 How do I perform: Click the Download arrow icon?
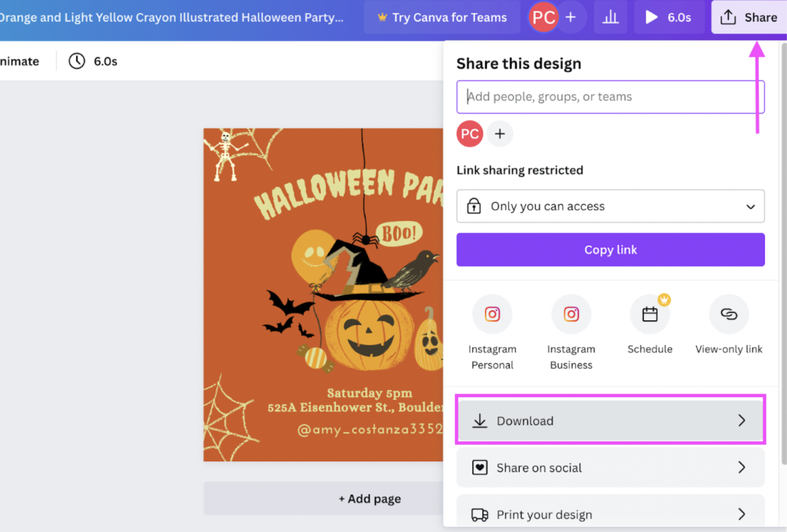[x=480, y=421]
